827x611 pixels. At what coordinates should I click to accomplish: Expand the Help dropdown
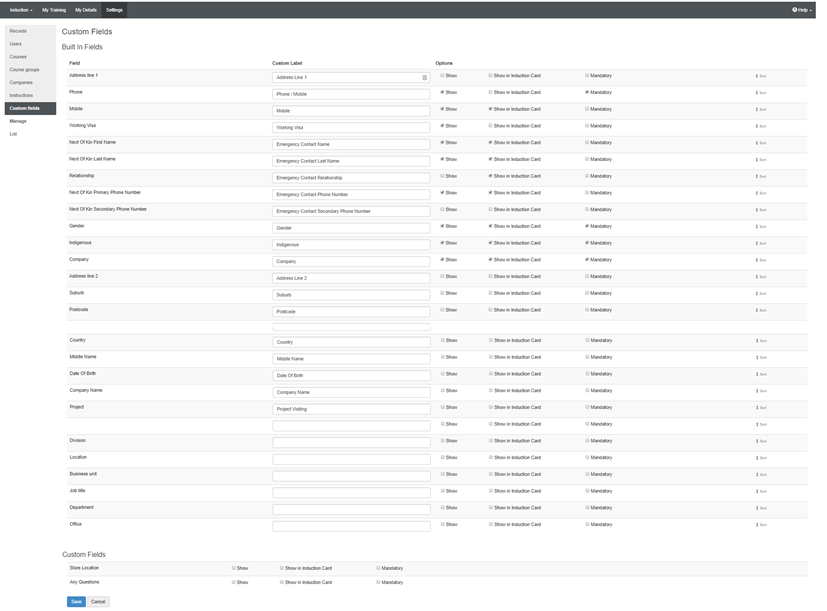[x=801, y=10]
